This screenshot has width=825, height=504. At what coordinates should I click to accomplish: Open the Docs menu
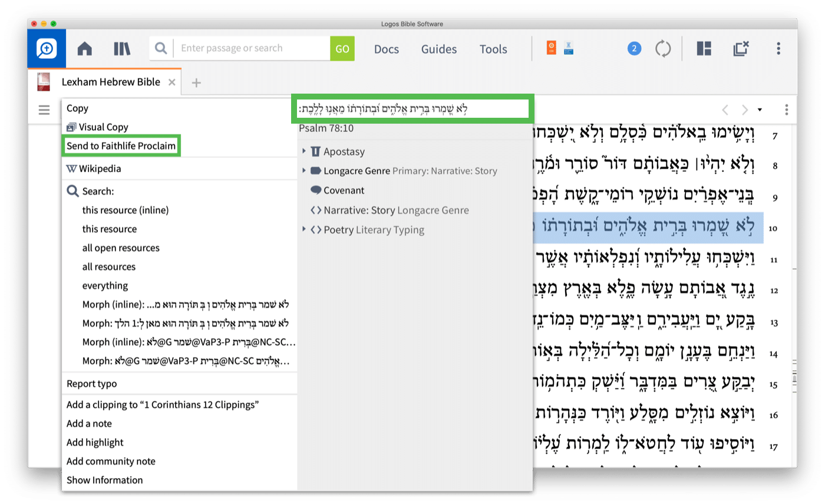387,49
